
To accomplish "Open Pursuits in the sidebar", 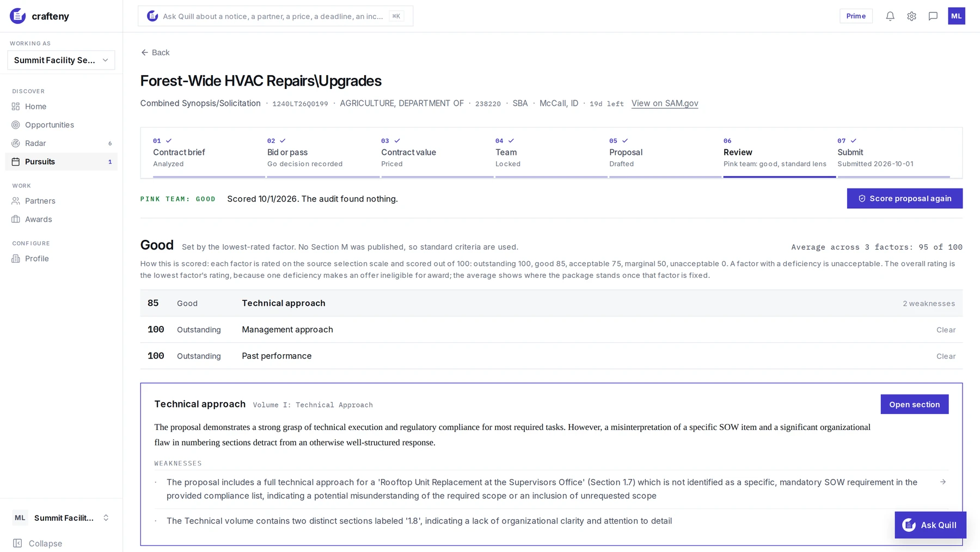I will click(x=61, y=162).
